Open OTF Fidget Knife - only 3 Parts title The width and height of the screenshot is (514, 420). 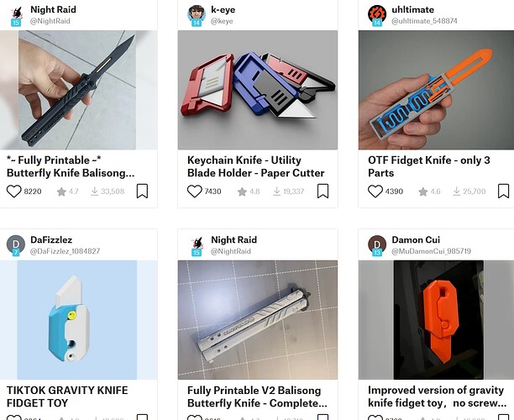[429, 166]
